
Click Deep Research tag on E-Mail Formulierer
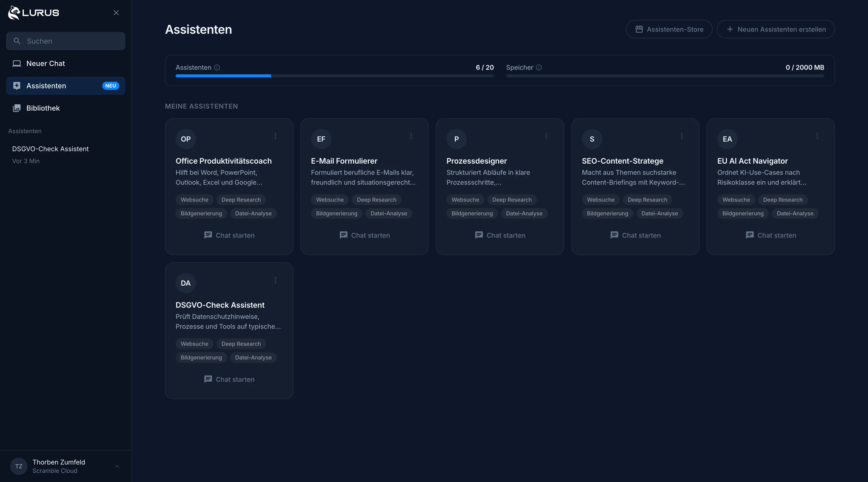click(376, 200)
